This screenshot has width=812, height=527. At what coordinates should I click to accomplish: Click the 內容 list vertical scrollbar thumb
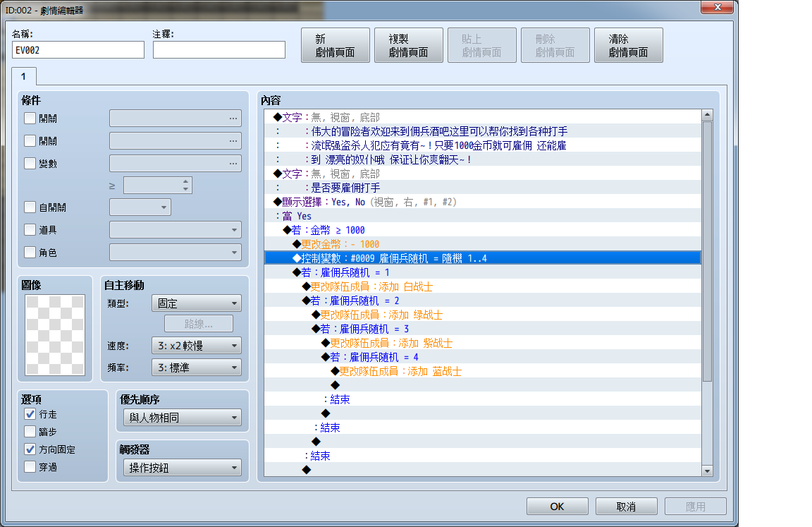point(707,251)
